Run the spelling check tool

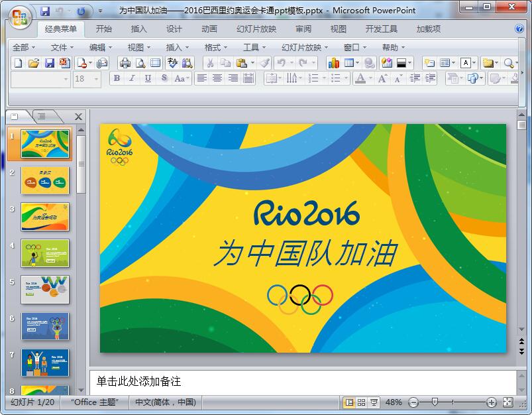point(172,63)
